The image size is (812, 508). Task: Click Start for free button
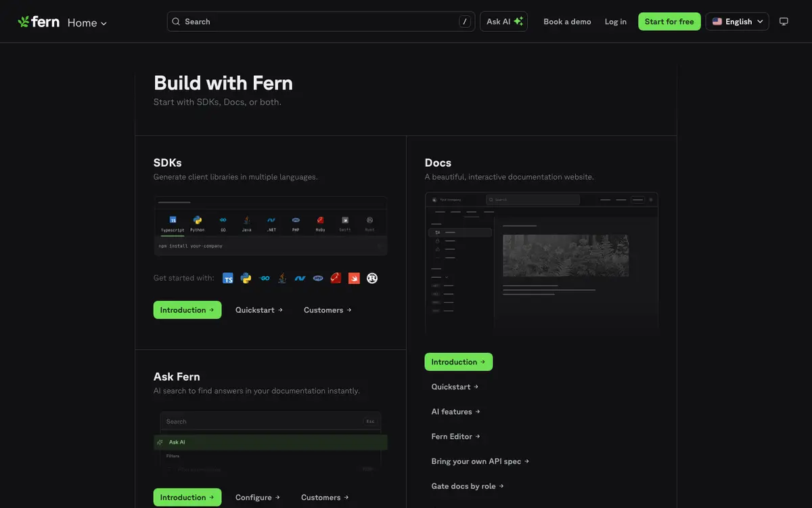(669, 22)
